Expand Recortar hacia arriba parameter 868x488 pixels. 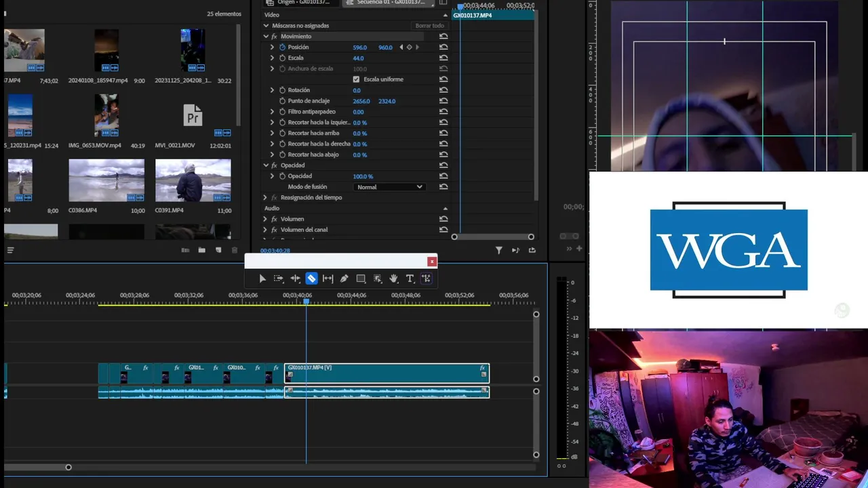(273, 134)
